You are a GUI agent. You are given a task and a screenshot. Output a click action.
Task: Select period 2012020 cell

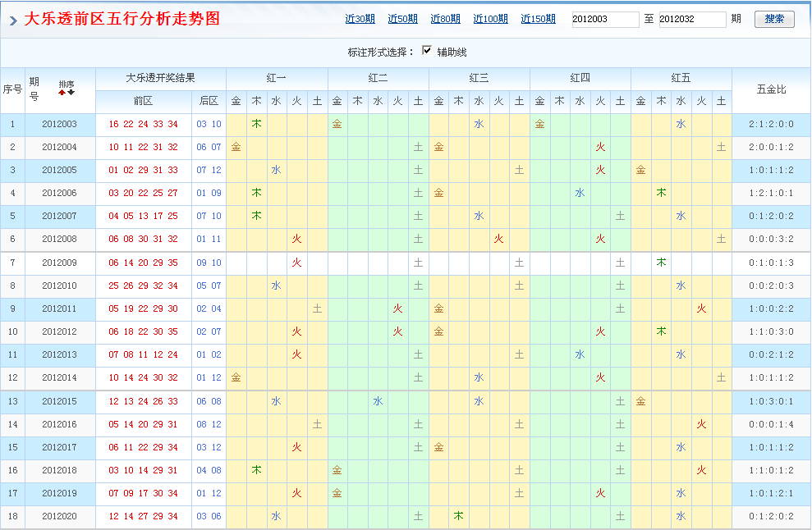click(x=60, y=517)
